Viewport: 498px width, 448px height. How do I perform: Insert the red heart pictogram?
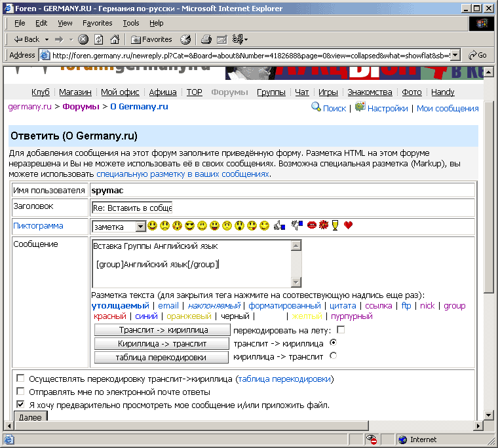[348, 226]
